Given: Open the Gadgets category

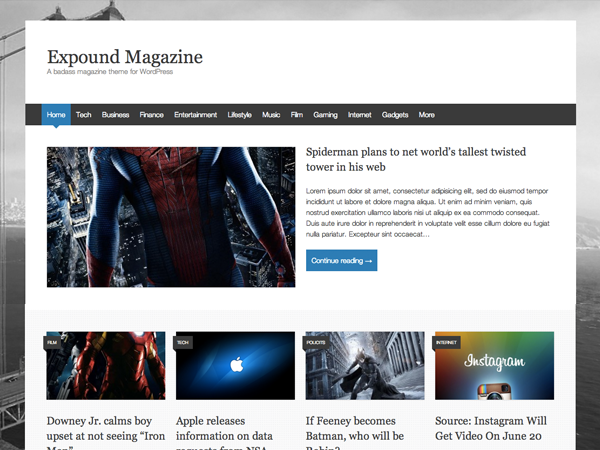Looking at the screenshot, I should click(x=395, y=115).
